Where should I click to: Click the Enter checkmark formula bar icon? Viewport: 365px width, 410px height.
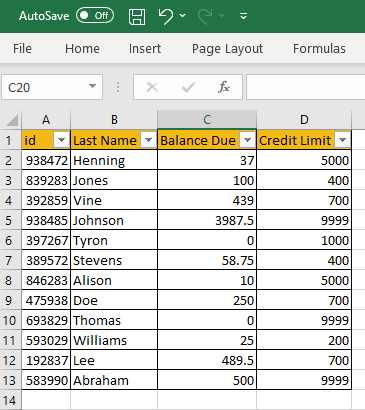coord(188,87)
